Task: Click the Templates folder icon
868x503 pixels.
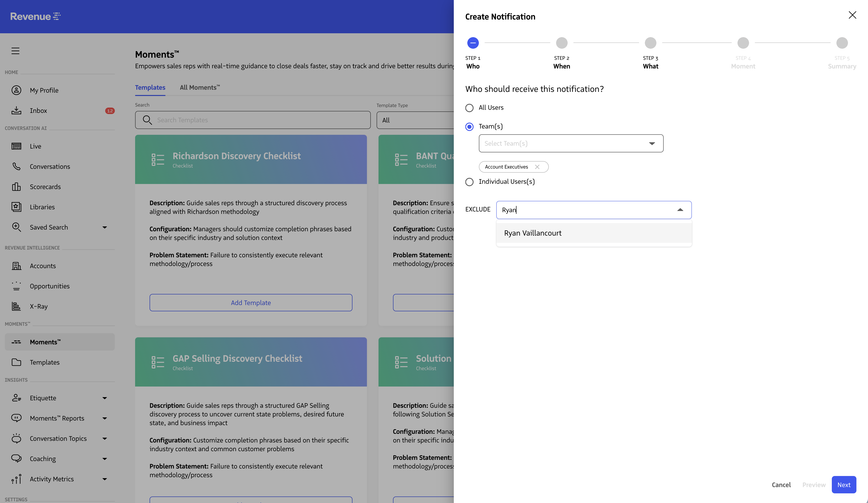Action: click(16, 362)
